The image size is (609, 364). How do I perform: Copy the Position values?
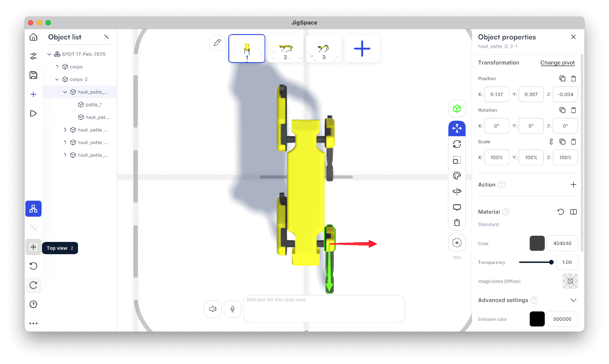tap(562, 79)
